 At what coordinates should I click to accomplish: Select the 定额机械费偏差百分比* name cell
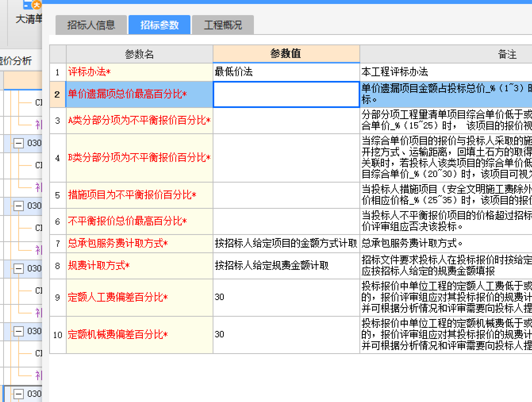[140, 335]
